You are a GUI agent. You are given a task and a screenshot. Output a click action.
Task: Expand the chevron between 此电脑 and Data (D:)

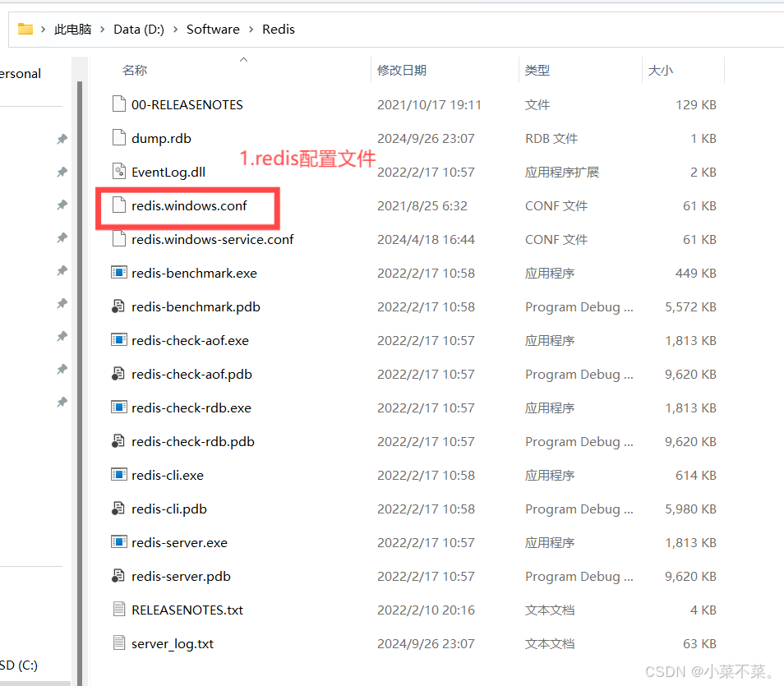pos(103,30)
